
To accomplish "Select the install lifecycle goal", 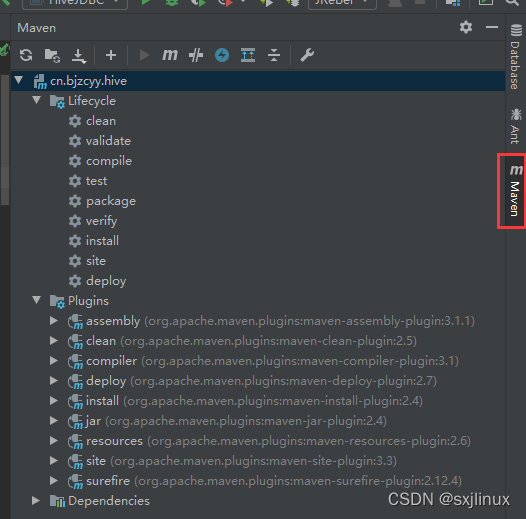I will [102, 241].
